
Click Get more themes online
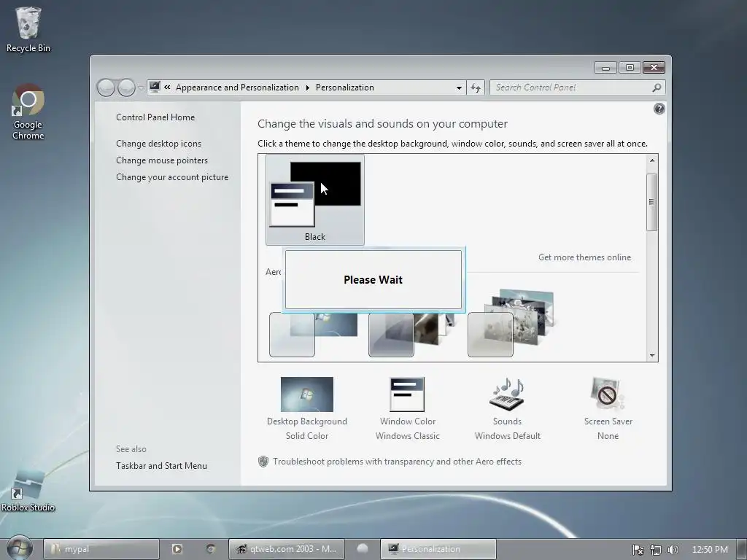(x=584, y=257)
